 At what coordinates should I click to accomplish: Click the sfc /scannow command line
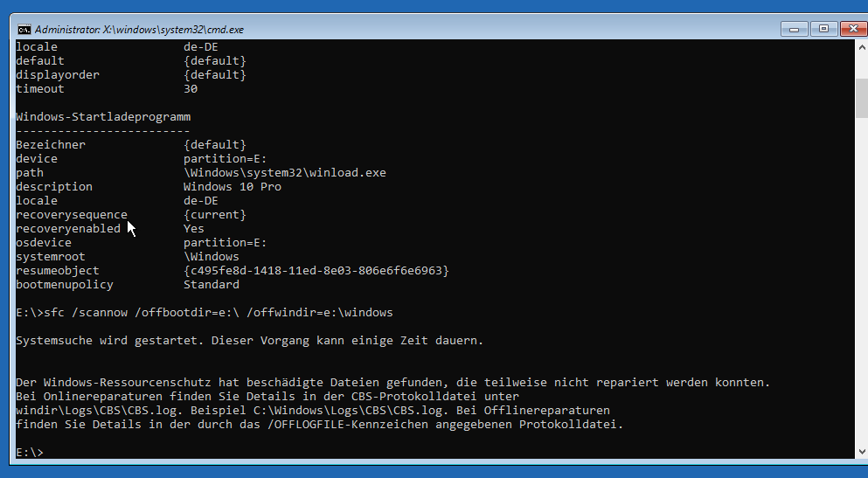[205, 312]
